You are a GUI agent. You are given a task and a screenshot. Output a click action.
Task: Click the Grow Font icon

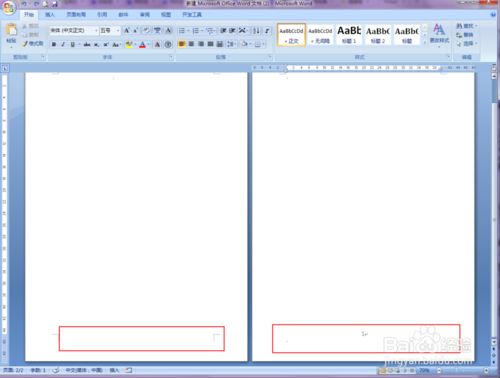pos(127,31)
